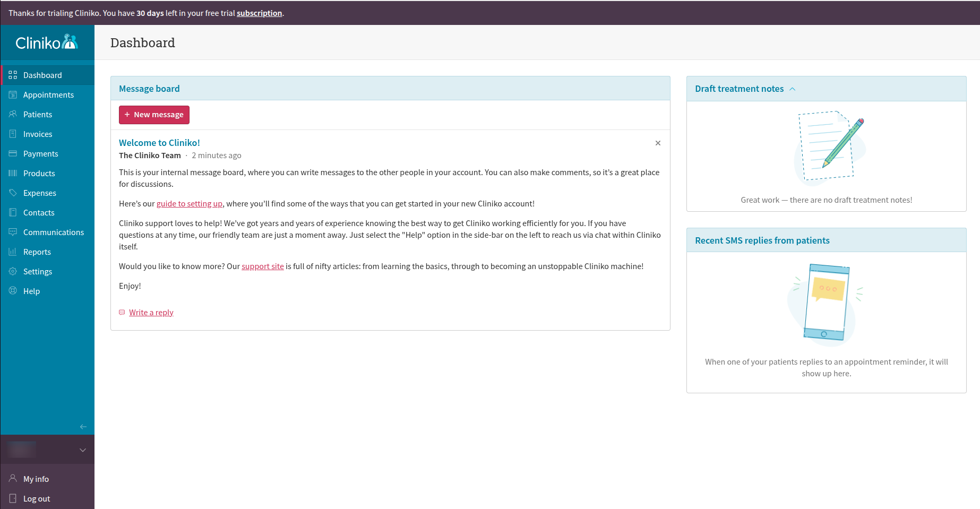Viewport: 980px width, 509px height.
Task: Click Log out
Action: click(x=48, y=498)
